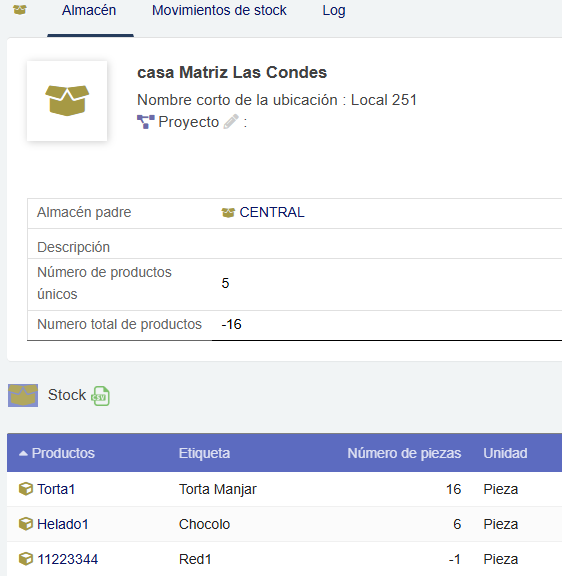
Task: Click the 'casa Matriz Las Condes' title
Action: click(232, 72)
